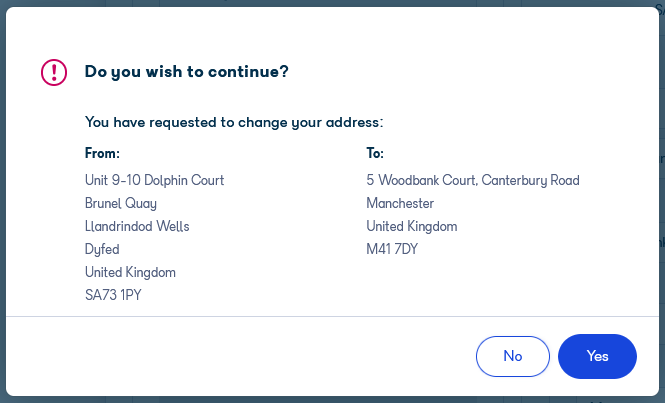
Task: Click the old postcode SA73 1PY
Action: (x=113, y=295)
